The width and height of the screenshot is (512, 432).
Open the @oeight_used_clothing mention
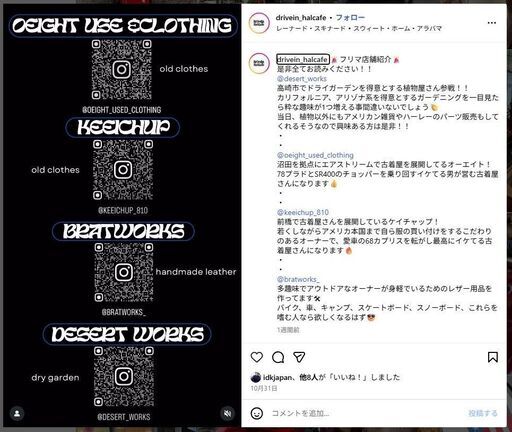click(315, 155)
